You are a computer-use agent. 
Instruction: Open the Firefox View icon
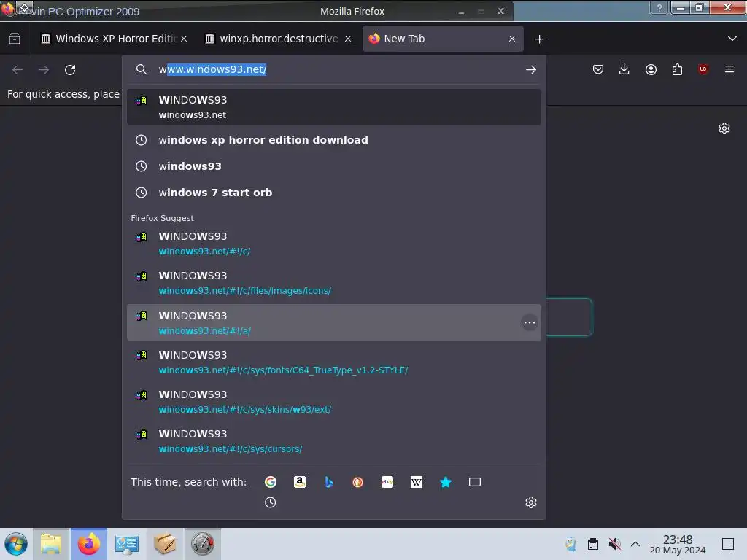point(15,39)
